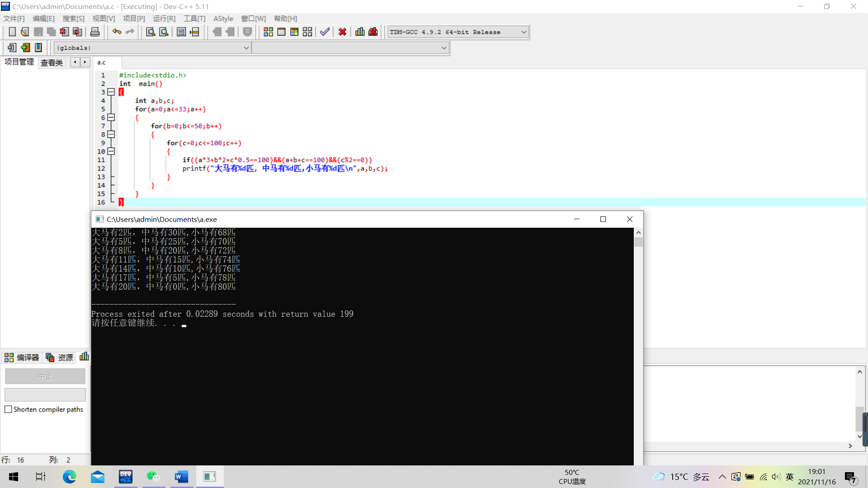This screenshot has width=868, height=488.
Task: Switch to the 查看类 tab
Action: (x=52, y=62)
